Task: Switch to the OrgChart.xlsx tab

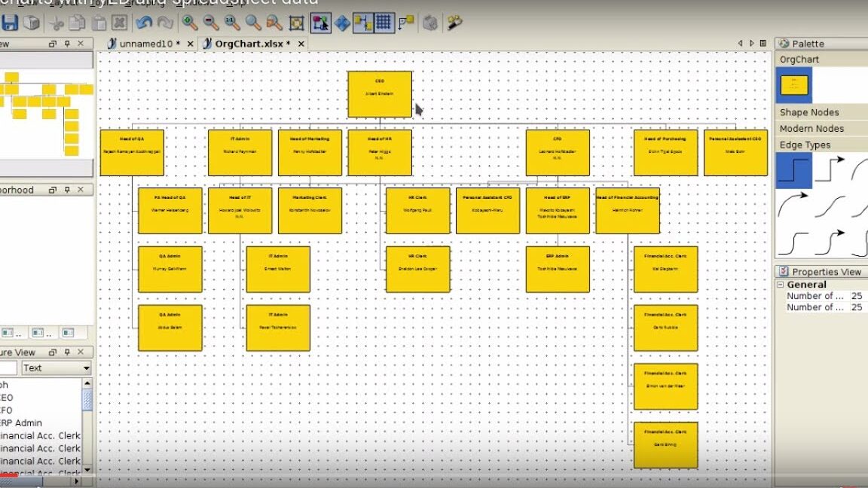Action: pyautogui.click(x=249, y=43)
